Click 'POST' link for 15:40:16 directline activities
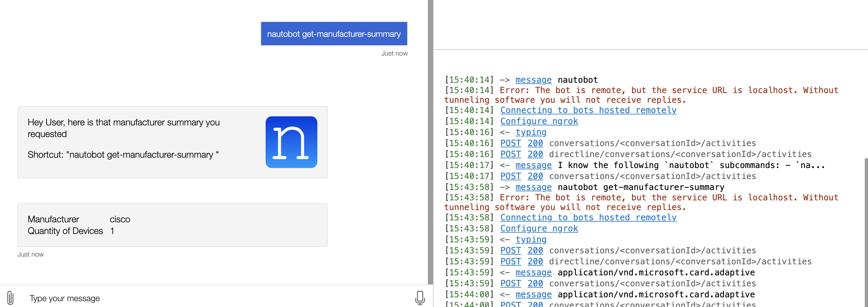868x307 pixels. tap(510, 154)
